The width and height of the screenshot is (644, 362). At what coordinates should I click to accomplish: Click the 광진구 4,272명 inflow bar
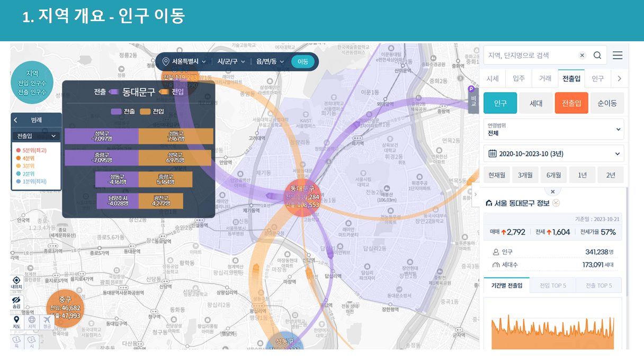coord(161,201)
